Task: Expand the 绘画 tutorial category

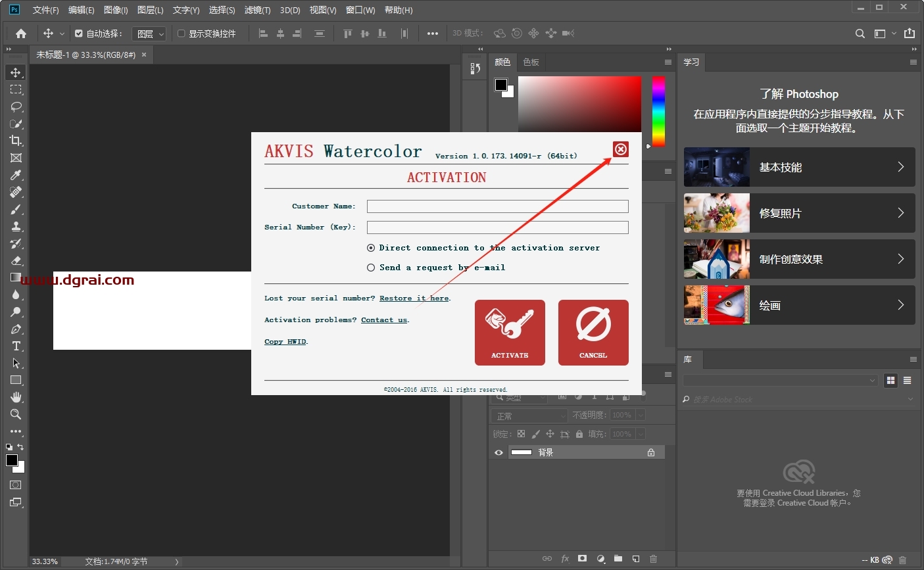Action: tap(800, 305)
